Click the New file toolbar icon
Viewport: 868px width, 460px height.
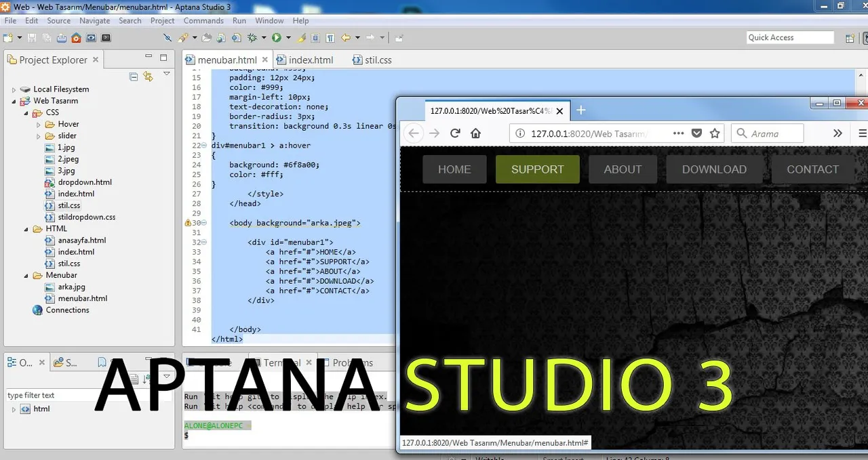point(7,38)
